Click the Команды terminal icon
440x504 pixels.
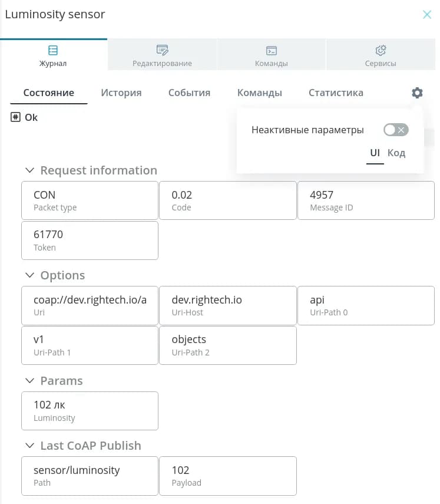[x=271, y=50]
